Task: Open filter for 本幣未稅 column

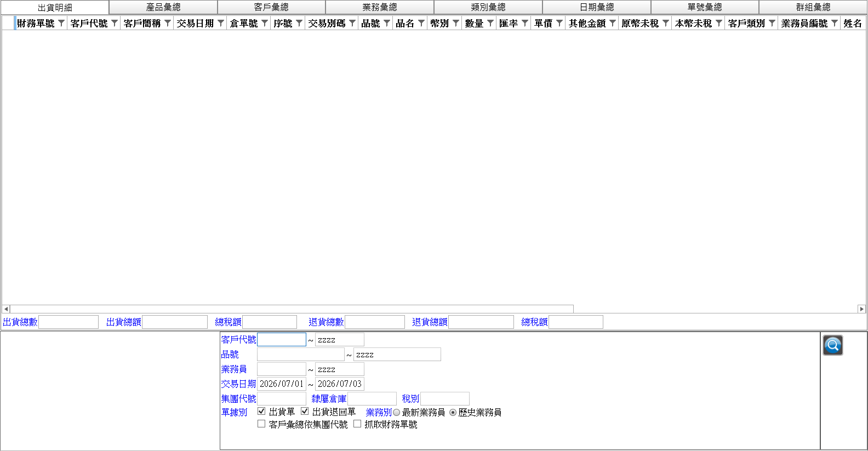Action: click(719, 23)
